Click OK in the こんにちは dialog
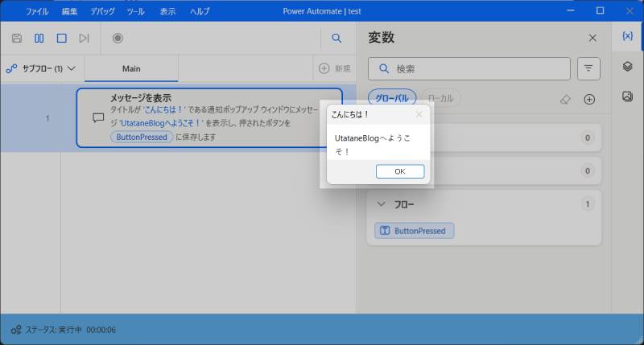 pyautogui.click(x=400, y=171)
